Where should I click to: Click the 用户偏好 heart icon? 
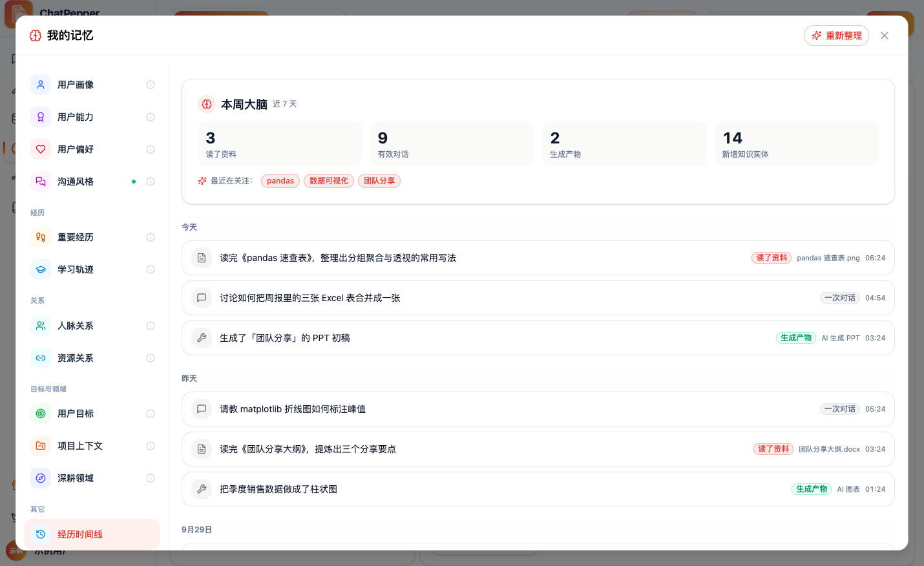[41, 149]
